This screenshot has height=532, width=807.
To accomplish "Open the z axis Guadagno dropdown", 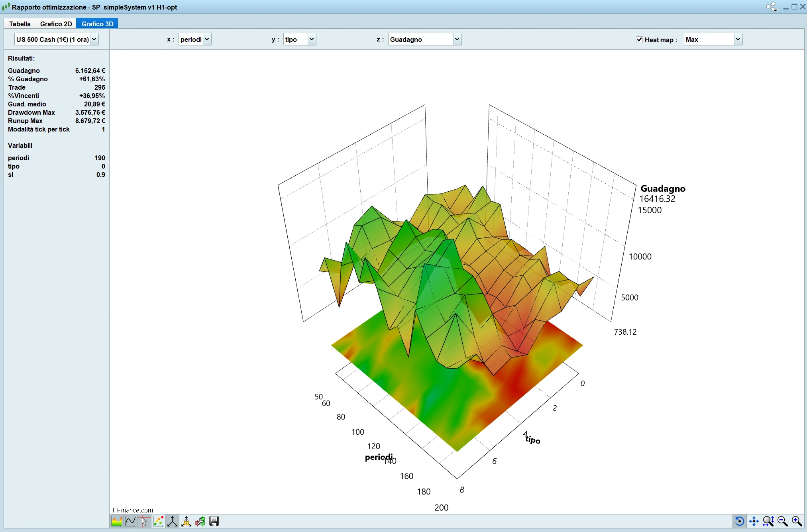I will (425, 39).
